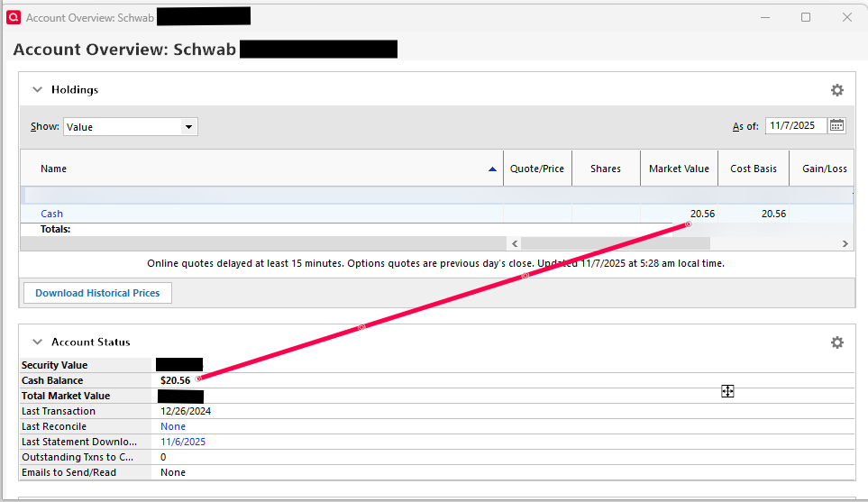
Task: Click holdings scrollbar left arrow
Action: pyautogui.click(x=515, y=243)
